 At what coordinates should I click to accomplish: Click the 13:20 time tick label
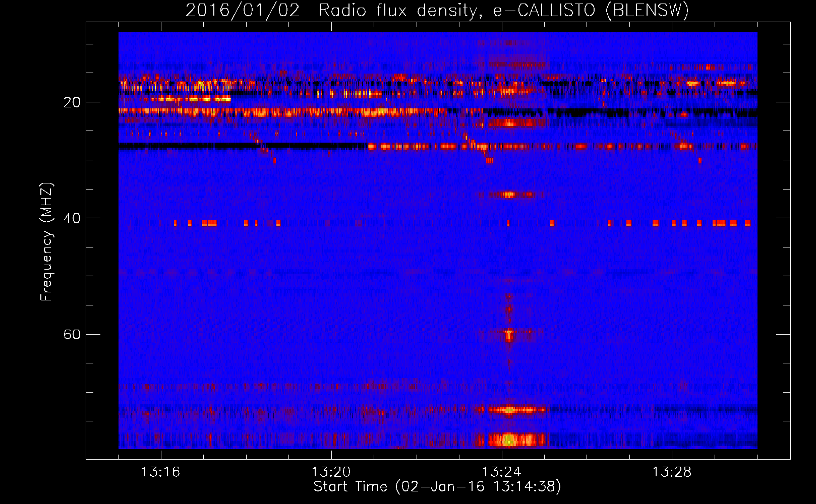(331, 472)
